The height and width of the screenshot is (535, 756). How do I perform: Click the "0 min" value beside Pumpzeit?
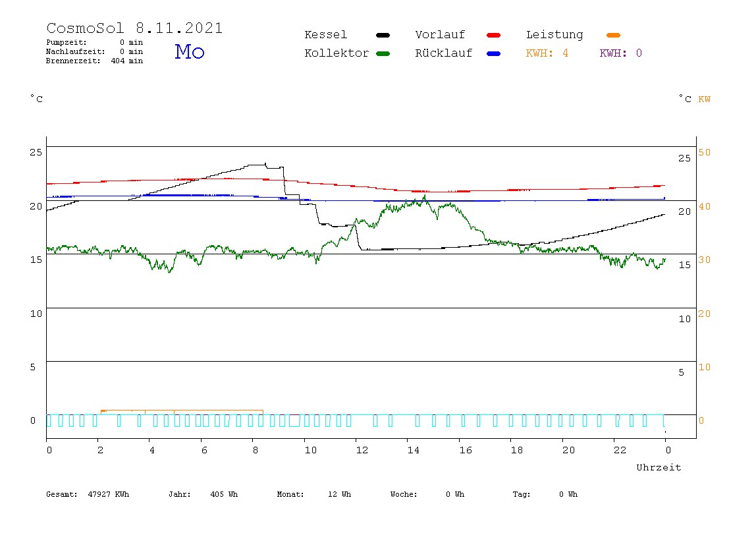point(131,42)
